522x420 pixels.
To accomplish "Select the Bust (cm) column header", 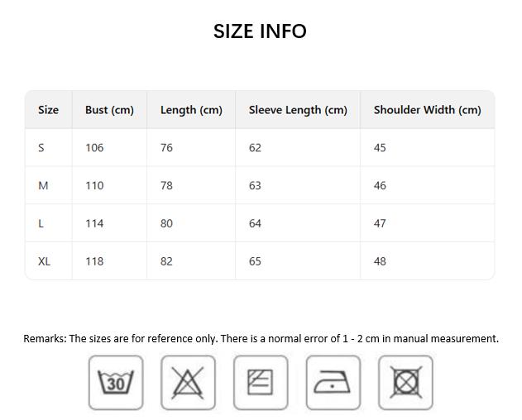I will click(109, 110).
